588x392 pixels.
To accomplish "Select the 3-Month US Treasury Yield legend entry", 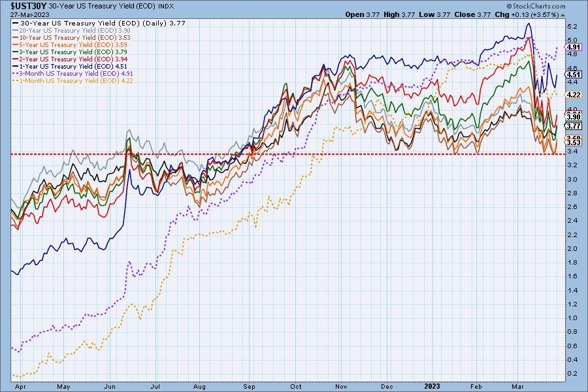I will [73, 74].
